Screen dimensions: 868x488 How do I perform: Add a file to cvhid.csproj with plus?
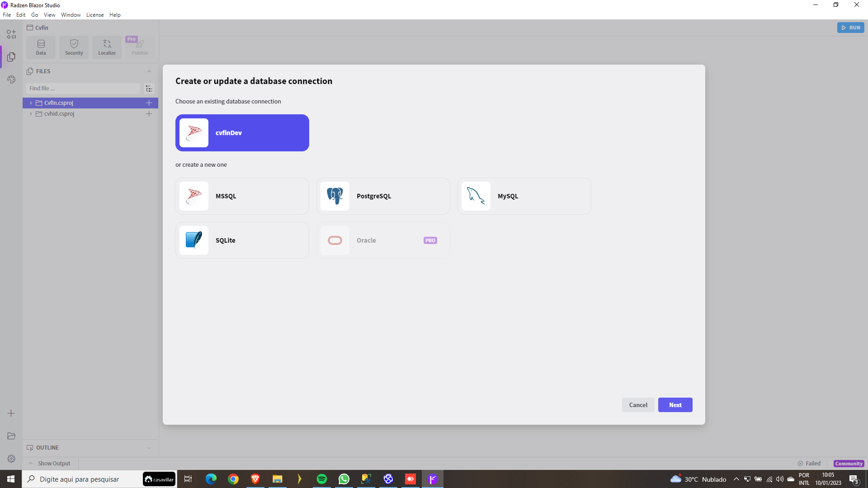pyautogui.click(x=149, y=114)
